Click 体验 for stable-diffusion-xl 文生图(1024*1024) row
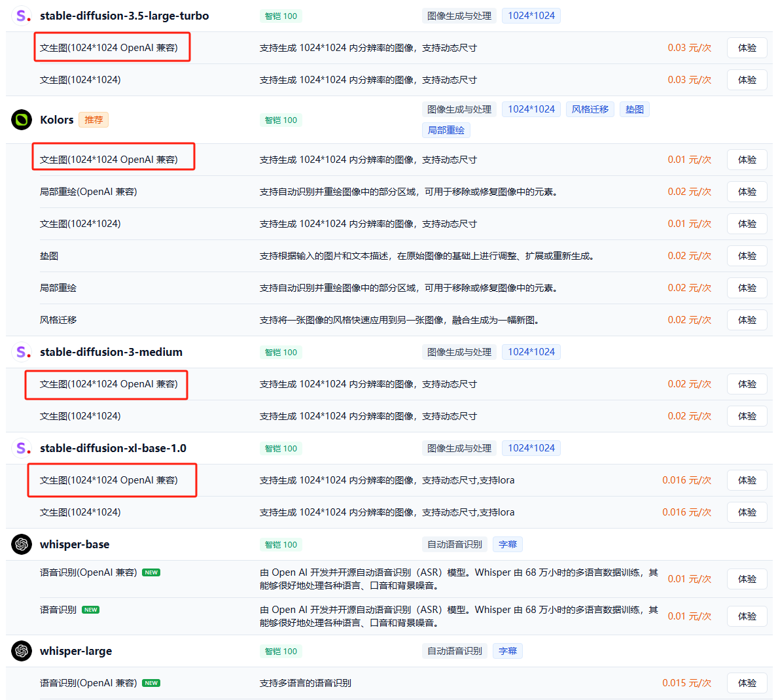This screenshot has height=700, width=778. coord(747,512)
